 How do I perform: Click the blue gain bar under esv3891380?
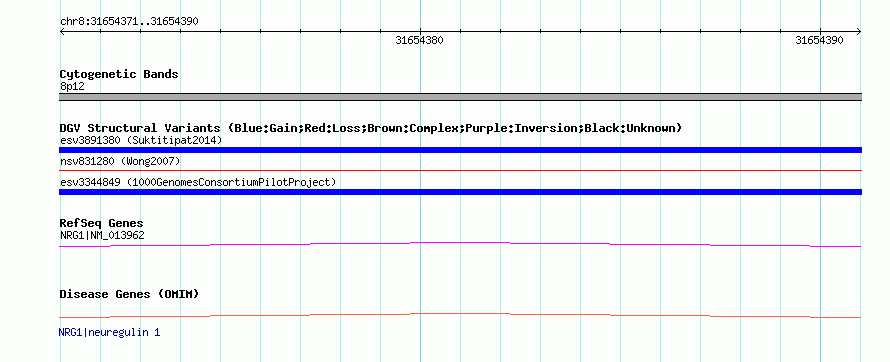pyautogui.click(x=460, y=150)
